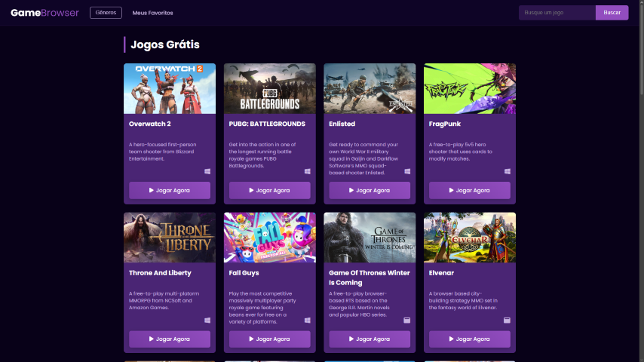Click browser platform icon on Game Of Thrones card

407,320
